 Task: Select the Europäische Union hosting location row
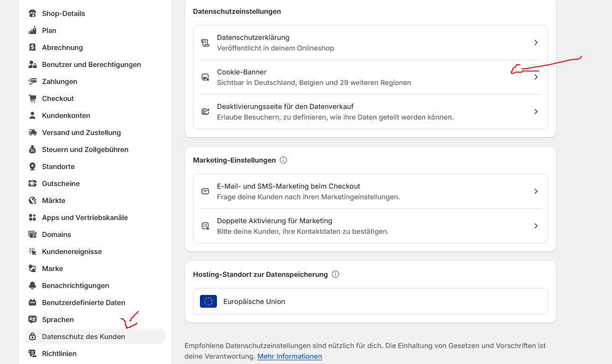[x=370, y=301]
